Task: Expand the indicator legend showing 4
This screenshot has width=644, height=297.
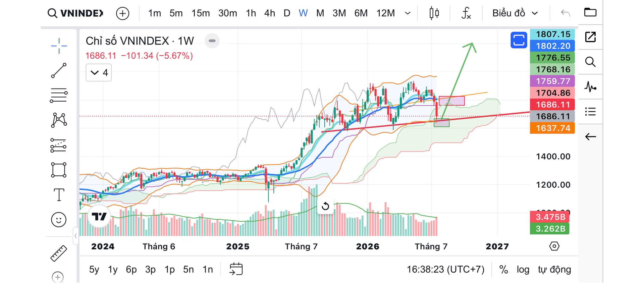Action: (x=99, y=73)
